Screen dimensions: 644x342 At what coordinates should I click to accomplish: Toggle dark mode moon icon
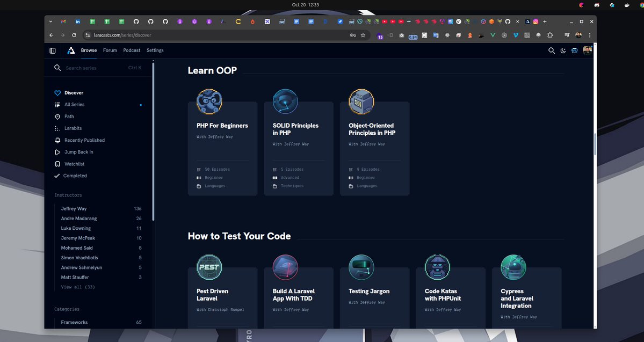point(563,50)
